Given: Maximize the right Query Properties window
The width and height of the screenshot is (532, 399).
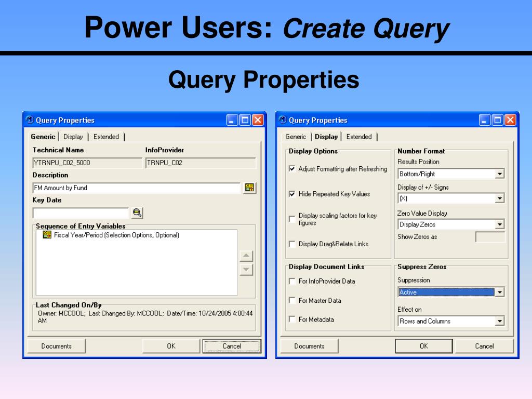Looking at the screenshot, I should point(498,120).
